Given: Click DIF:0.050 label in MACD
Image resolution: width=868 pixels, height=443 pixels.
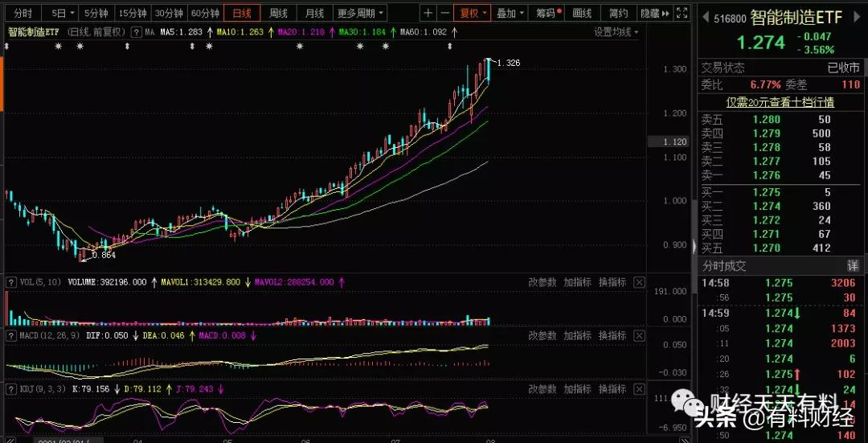Looking at the screenshot, I should pos(107,335).
